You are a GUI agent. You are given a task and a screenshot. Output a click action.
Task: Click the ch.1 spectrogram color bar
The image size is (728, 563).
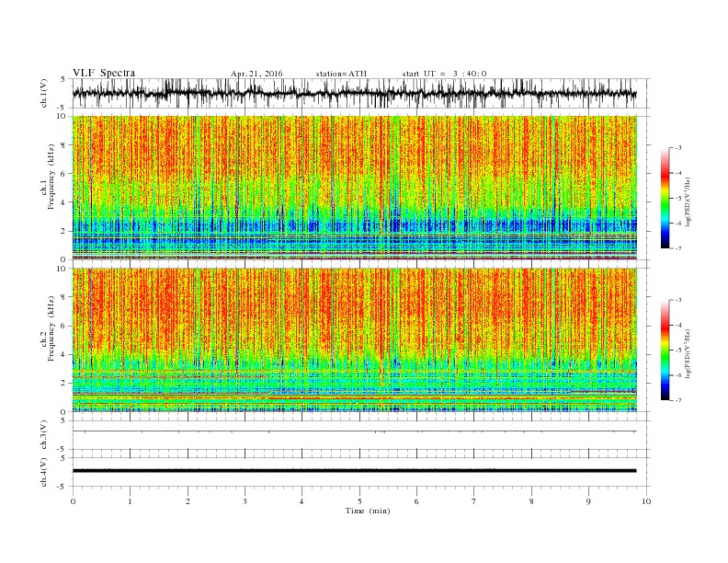pyautogui.click(x=665, y=198)
